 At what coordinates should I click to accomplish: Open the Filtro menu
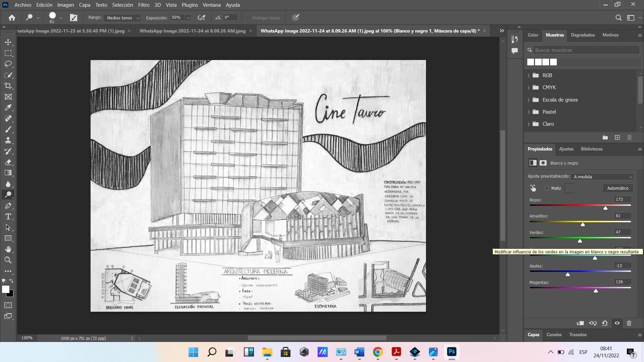click(x=144, y=5)
